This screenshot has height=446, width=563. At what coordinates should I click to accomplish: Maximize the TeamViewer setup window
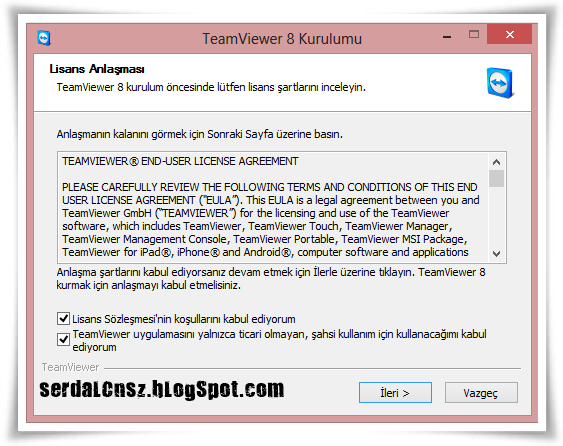point(474,34)
